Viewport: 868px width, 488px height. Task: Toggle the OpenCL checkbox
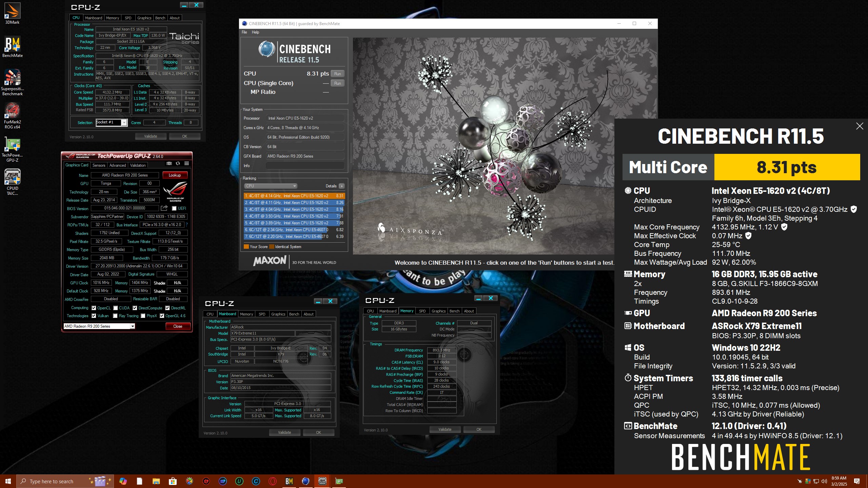94,308
